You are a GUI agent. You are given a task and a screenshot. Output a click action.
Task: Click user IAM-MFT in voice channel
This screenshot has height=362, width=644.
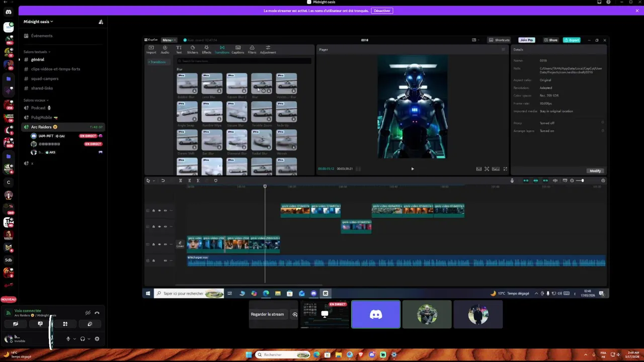click(x=65, y=136)
